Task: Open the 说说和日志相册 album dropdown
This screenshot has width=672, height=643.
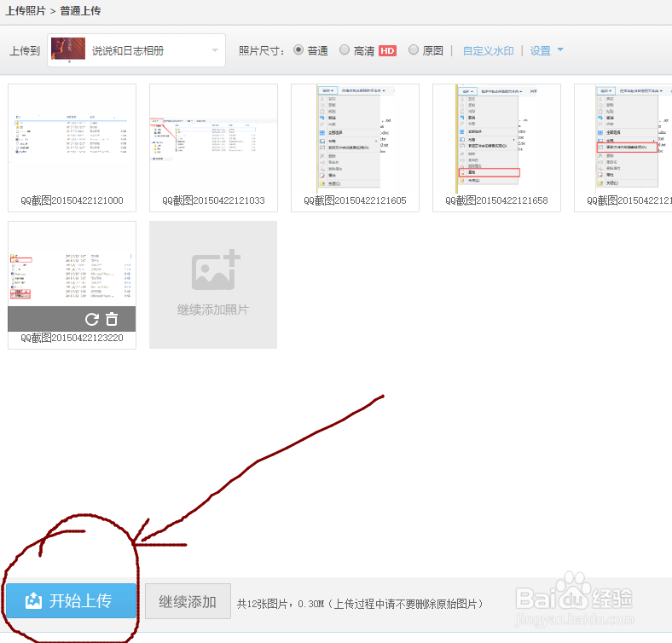Action: click(x=136, y=50)
